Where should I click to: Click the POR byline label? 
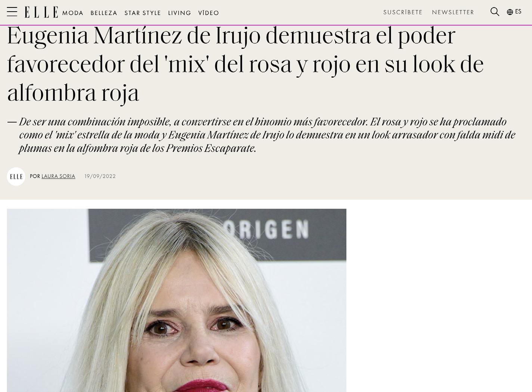pos(35,176)
